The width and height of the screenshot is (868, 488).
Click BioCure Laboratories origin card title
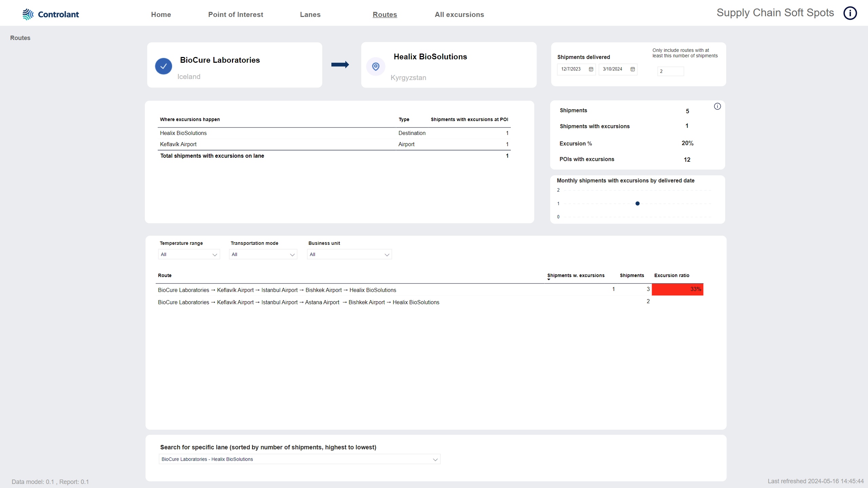220,60
